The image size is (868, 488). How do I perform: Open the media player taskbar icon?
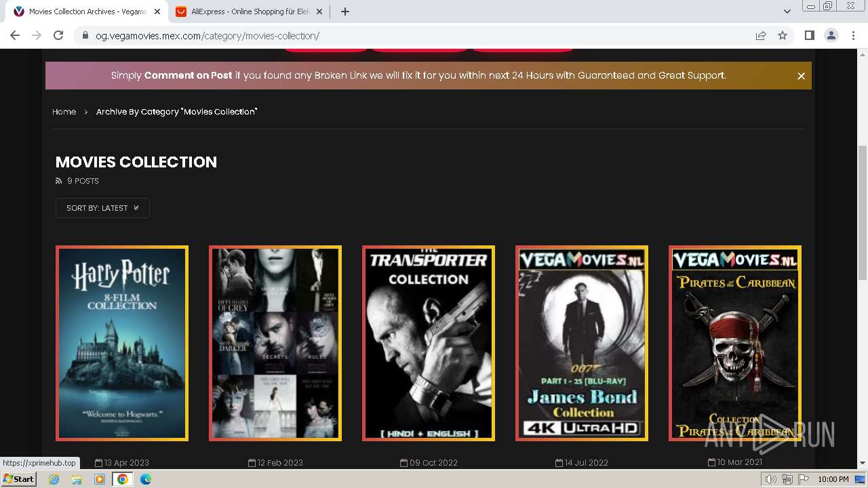100,479
